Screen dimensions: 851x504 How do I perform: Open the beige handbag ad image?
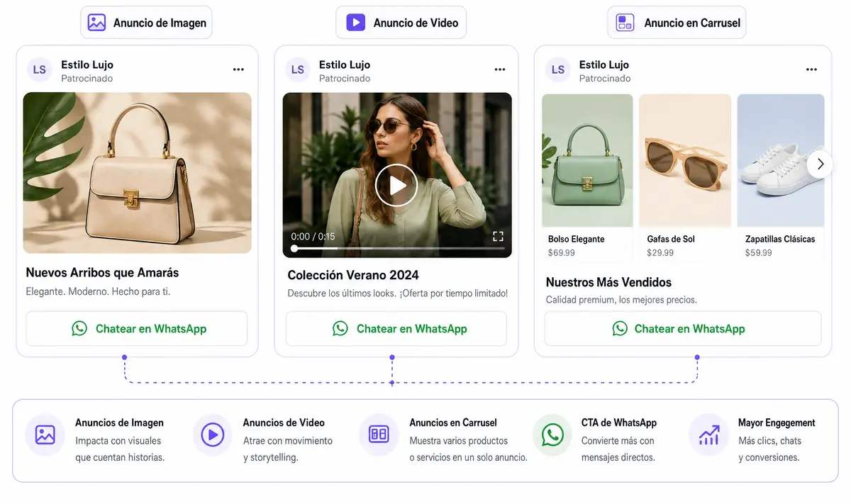click(138, 173)
